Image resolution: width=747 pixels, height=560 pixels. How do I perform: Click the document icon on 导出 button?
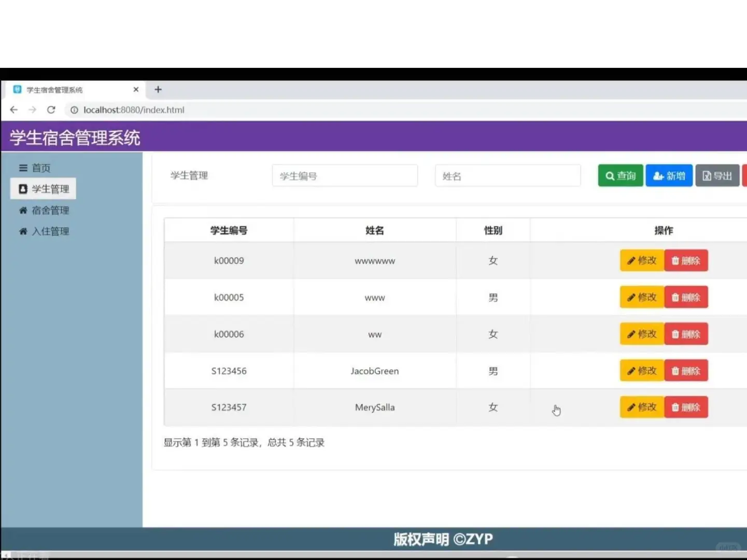708,175
